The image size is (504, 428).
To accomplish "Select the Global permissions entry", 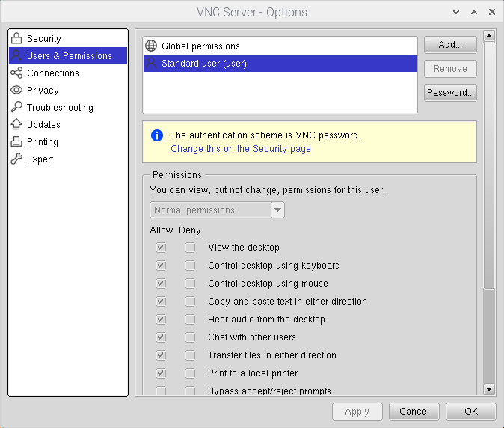I will click(280, 46).
